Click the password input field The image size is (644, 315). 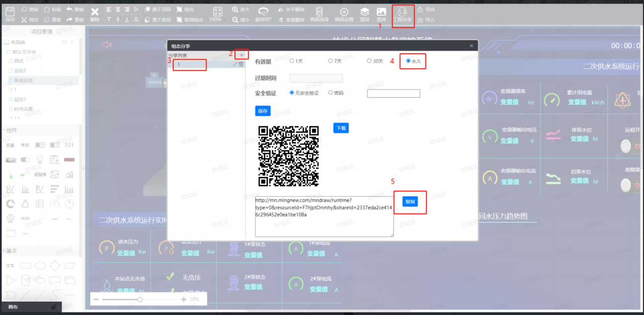(393, 93)
